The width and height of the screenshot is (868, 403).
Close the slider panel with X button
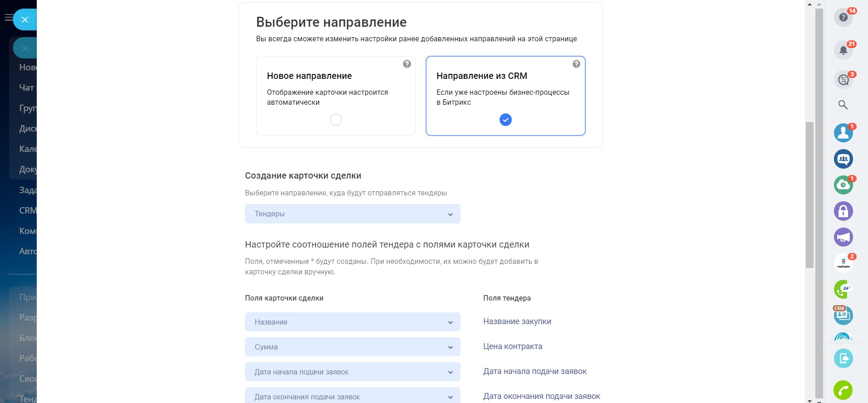(x=25, y=19)
